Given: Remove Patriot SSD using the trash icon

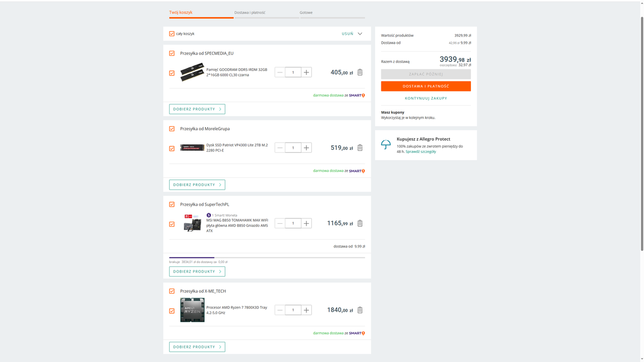Looking at the screenshot, I should pyautogui.click(x=360, y=148).
